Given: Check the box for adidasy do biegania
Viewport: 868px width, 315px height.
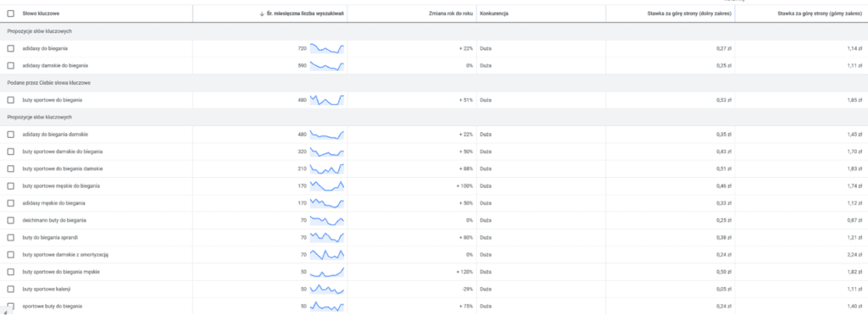Looking at the screenshot, I should (10, 48).
